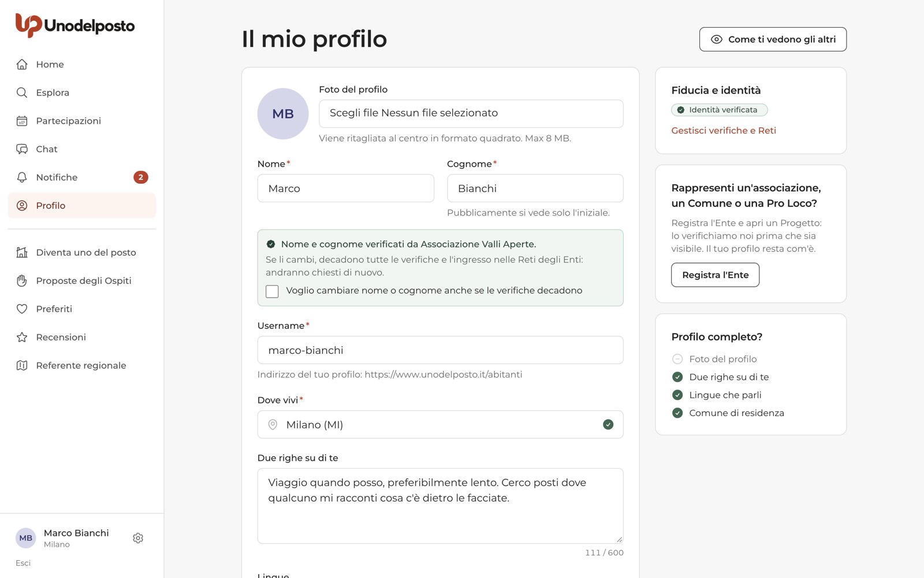Screen dimensions: 924x578
Task: Click the Comune di residenza check icon
Action: [x=678, y=413]
